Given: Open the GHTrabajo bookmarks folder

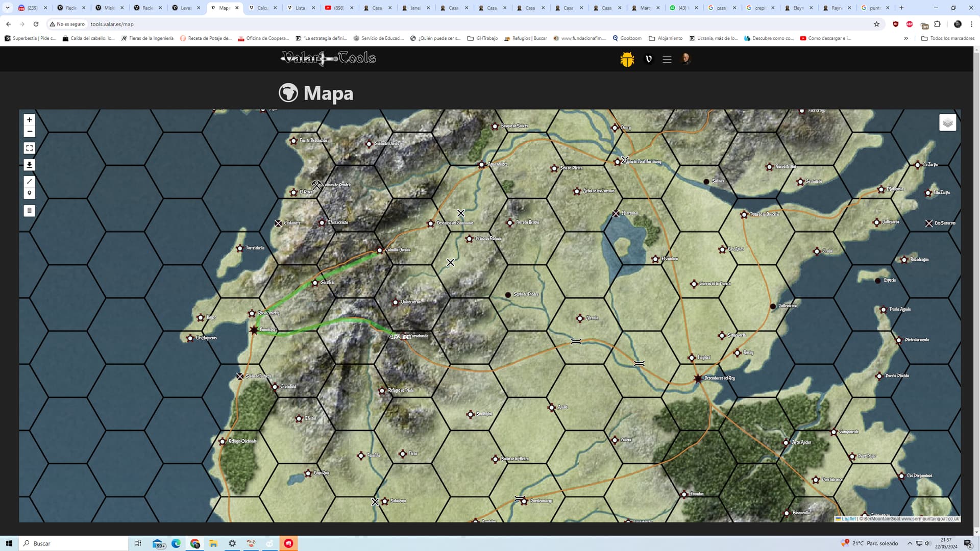Looking at the screenshot, I should (x=482, y=38).
